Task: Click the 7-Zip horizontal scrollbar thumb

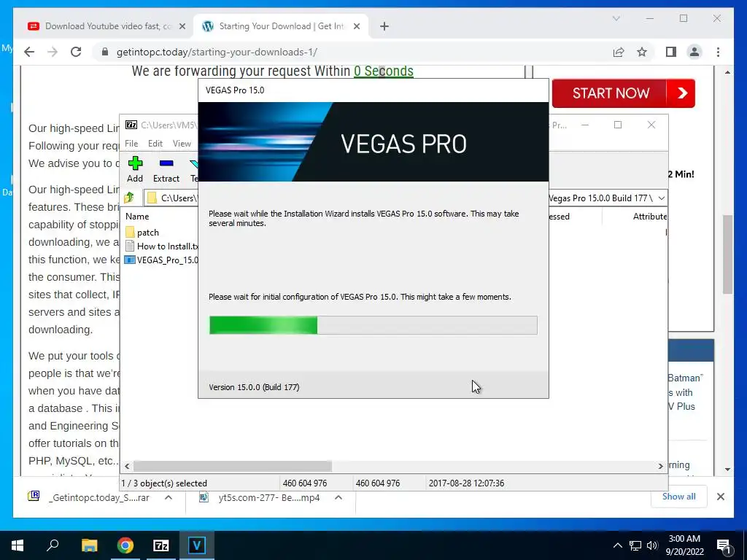Action: coord(233,466)
